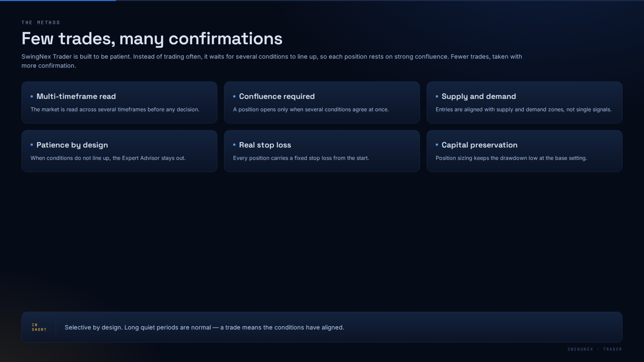Click the Few trades, many confirmations headline

coord(152,39)
